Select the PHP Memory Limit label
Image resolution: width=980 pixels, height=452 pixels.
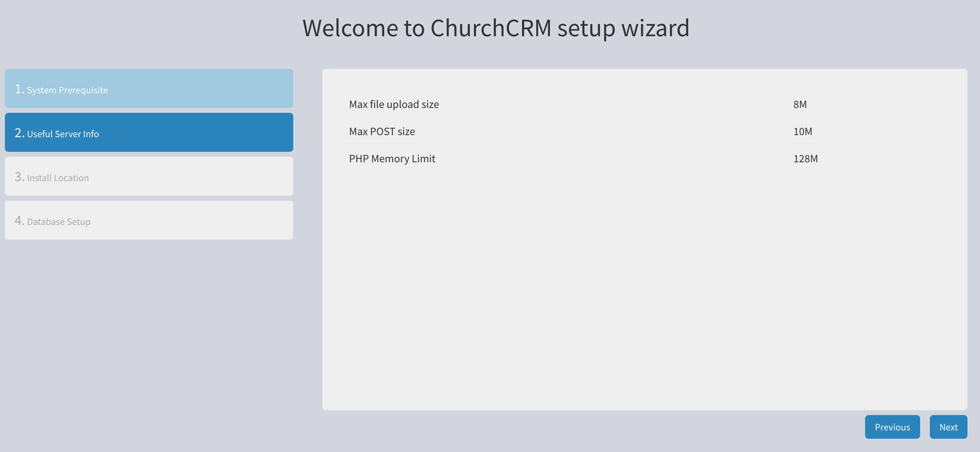[x=392, y=159]
